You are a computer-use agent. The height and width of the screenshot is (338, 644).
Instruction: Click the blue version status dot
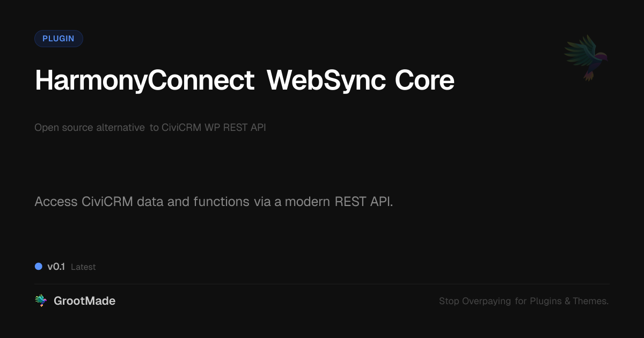coord(39,266)
